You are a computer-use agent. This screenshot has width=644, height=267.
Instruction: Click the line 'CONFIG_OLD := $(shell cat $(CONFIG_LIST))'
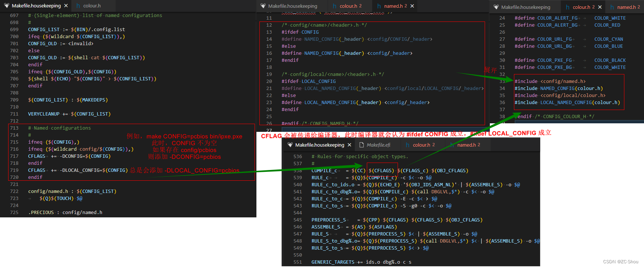click(86, 57)
